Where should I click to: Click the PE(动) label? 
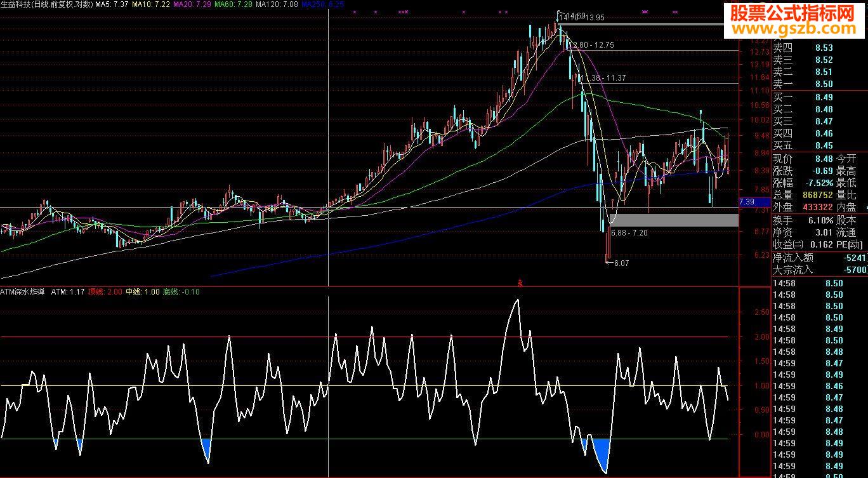(850, 244)
